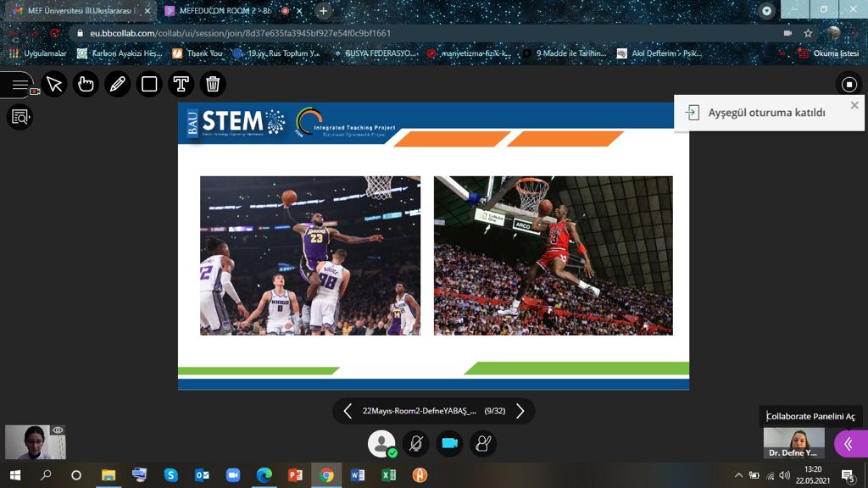Open Microsoft Edge from taskbar
This screenshot has height=488, width=868.
pyautogui.click(x=264, y=475)
